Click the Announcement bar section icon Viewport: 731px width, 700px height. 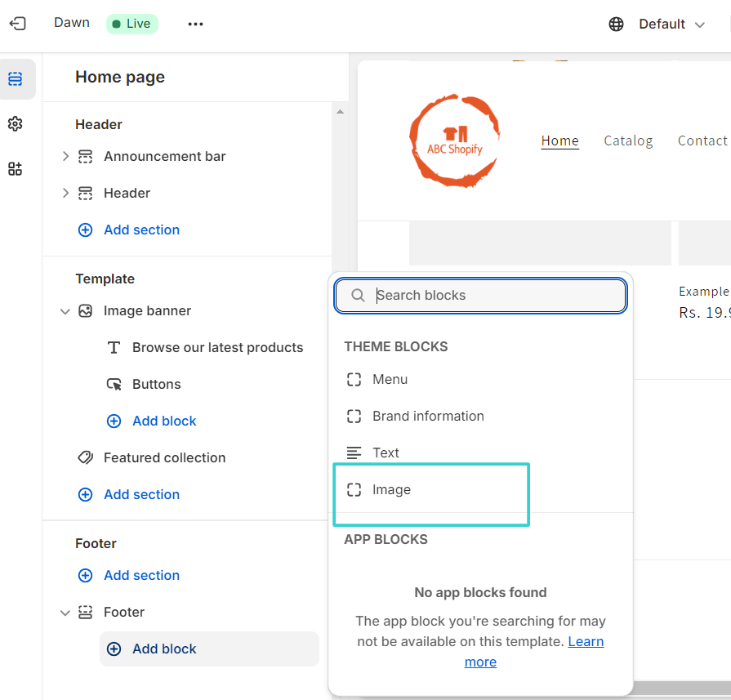pos(86,156)
